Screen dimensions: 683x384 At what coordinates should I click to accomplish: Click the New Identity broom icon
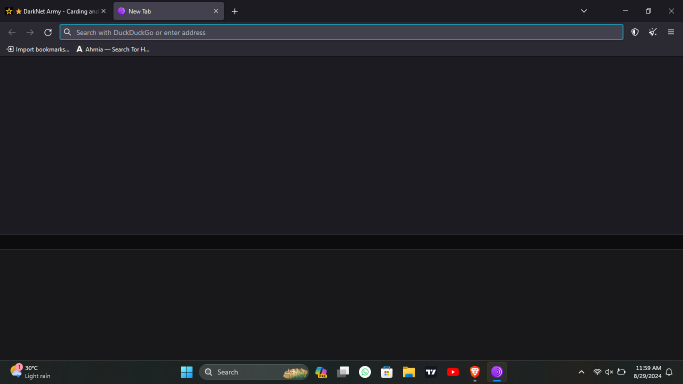tap(653, 32)
